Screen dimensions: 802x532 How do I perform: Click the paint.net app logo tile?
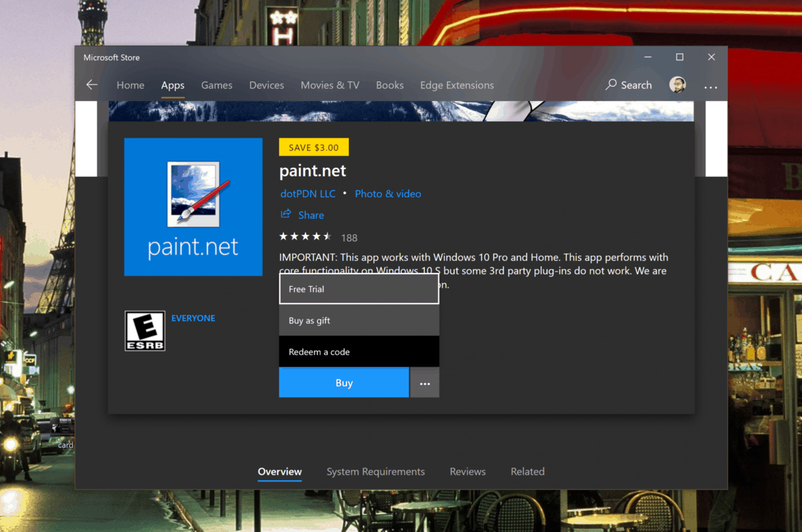click(x=193, y=207)
